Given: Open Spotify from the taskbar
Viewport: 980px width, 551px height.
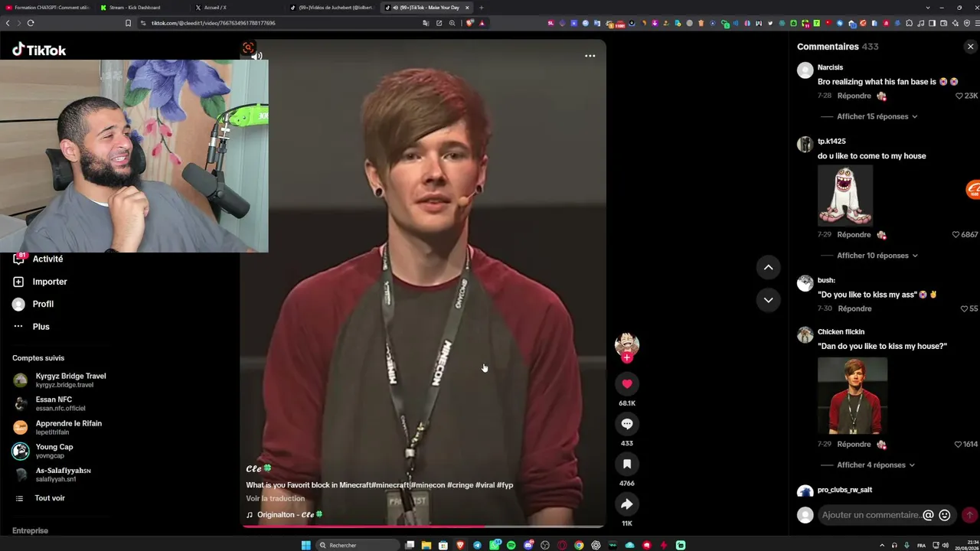Looking at the screenshot, I should pos(511,545).
